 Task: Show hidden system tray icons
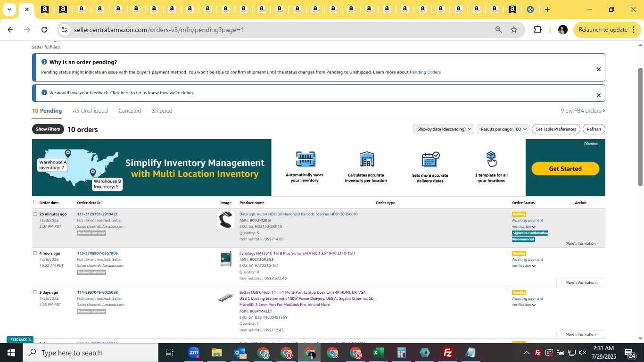(527, 353)
